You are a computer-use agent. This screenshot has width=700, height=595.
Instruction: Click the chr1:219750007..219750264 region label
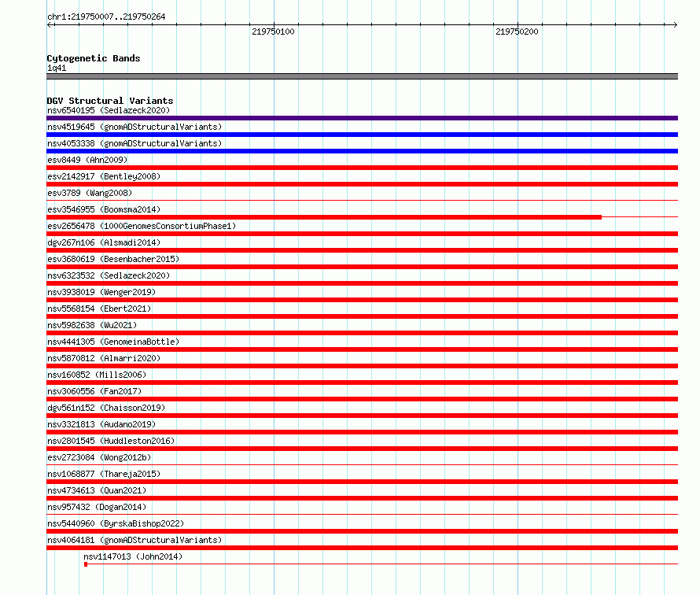(x=106, y=17)
